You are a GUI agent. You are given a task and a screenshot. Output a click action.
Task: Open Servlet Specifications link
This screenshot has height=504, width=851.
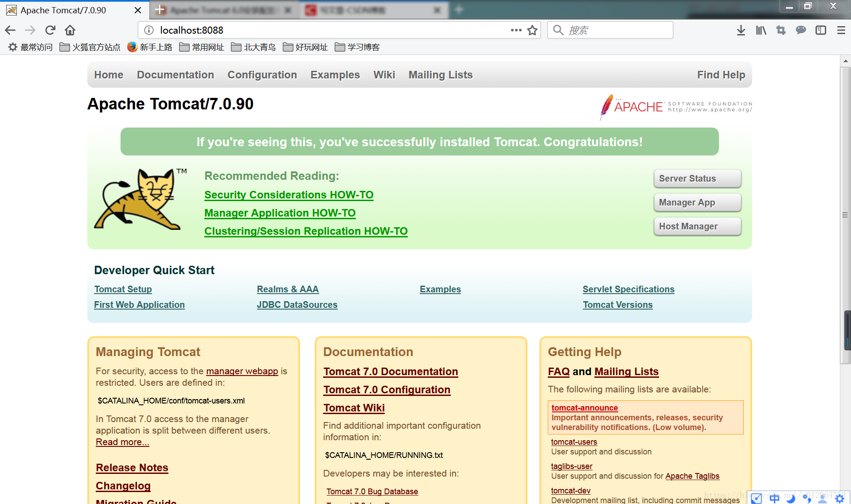[628, 289]
